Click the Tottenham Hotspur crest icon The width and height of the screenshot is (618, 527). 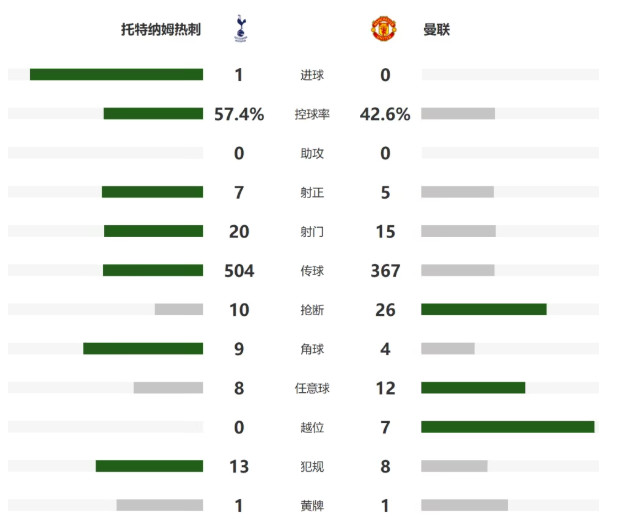(x=241, y=28)
